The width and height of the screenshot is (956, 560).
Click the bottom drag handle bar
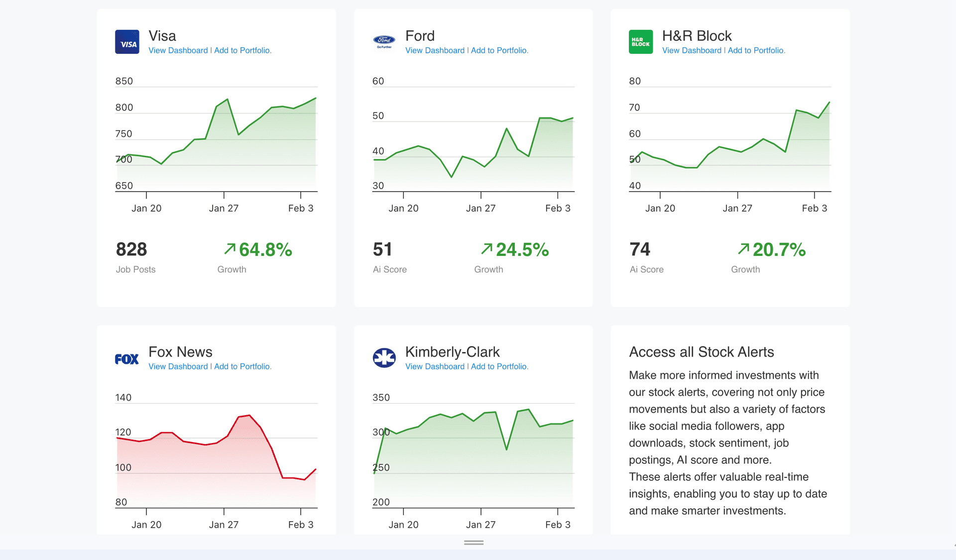(x=474, y=543)
